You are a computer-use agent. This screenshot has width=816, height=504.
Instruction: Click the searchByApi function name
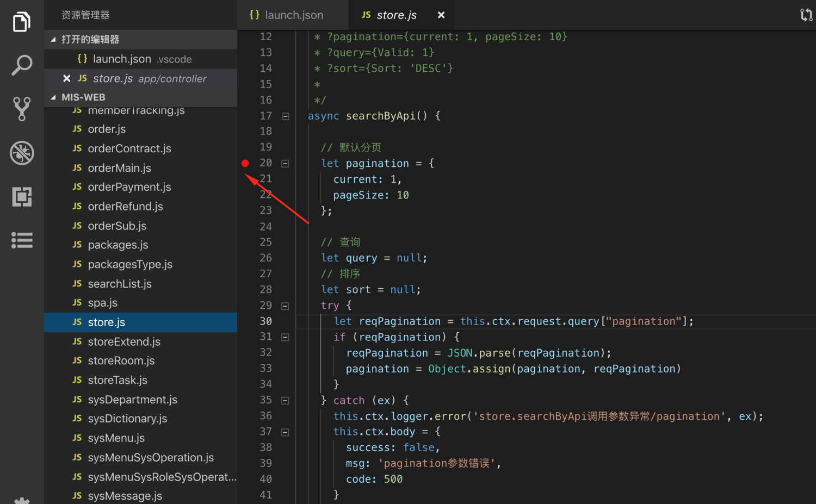381,116
